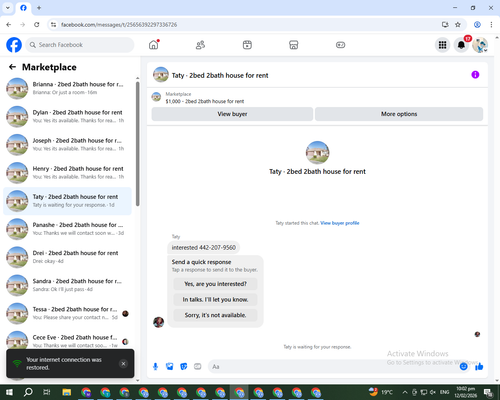
Task: Open the Marketplace storefront icon
Action: 294,45
